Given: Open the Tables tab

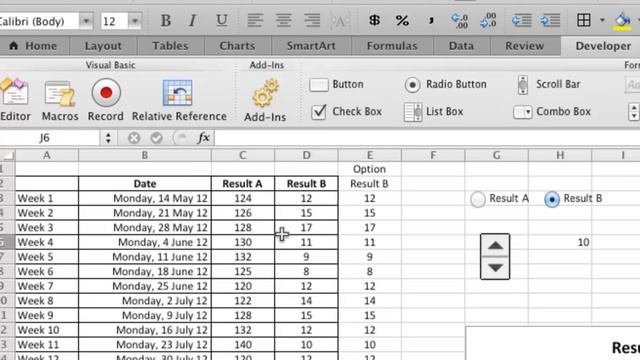Looking at the screenshot, I should (170, 46).
